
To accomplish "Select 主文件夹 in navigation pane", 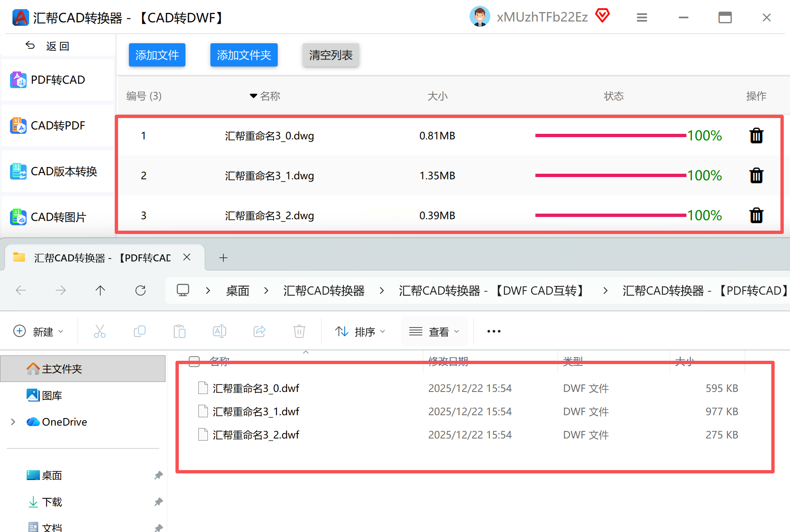I will click(83, 369).
